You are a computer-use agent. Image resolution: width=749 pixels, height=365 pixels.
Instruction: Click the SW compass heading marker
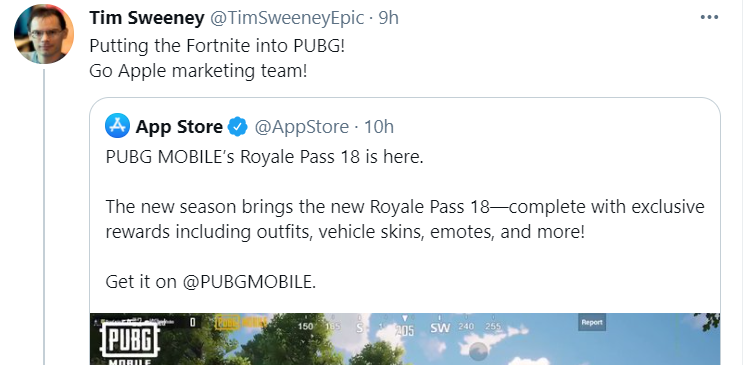(440, 328)
